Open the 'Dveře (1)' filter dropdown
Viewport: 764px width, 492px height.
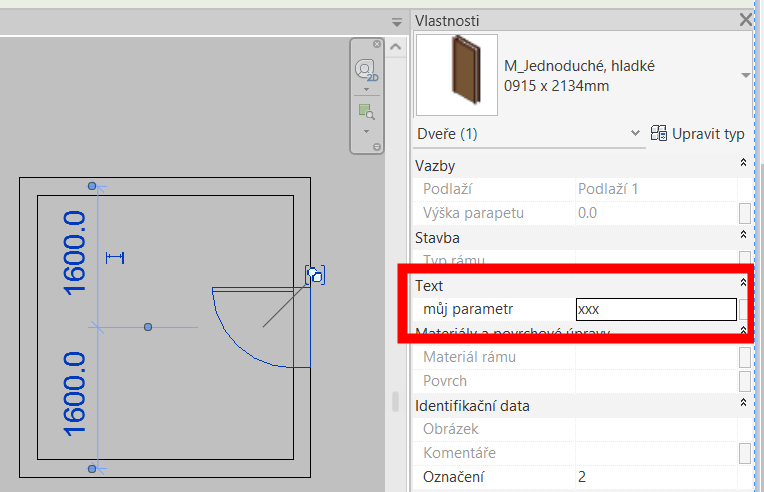637,133
